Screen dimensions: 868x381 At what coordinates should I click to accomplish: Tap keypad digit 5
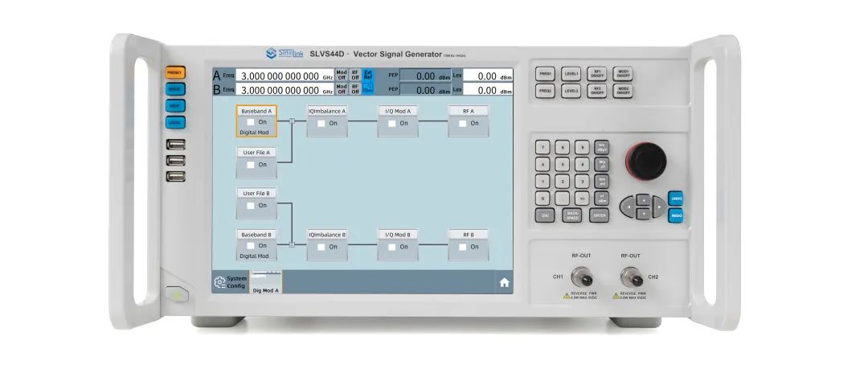[x=563, y=165]
